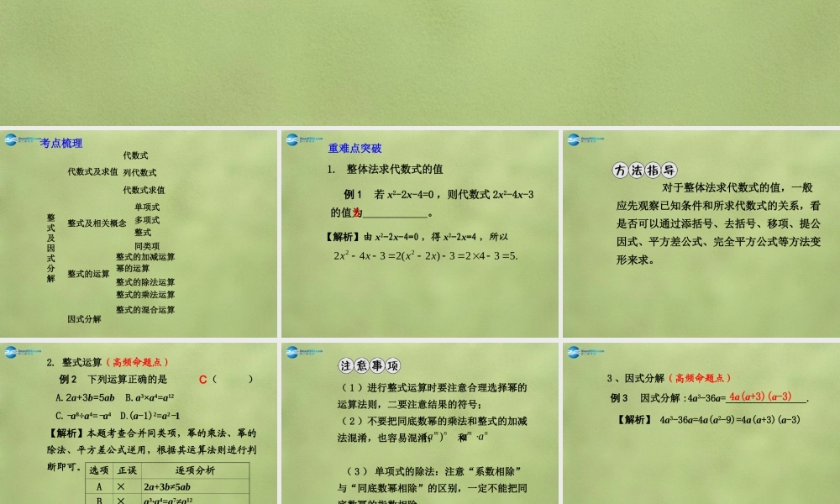Open the 整式运算 例2 slide thumbnail
The height and width of the screenshot is (504, 840).
(139, 423)
